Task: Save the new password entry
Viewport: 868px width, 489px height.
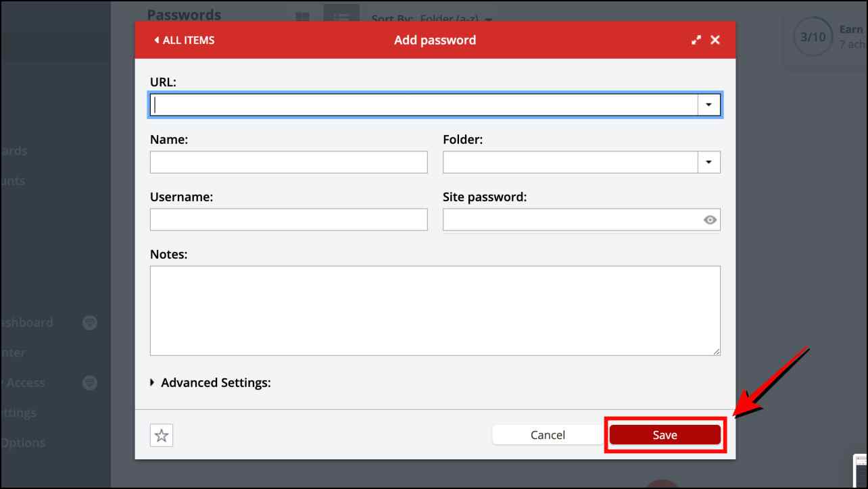Action: (x=665, y=435)
